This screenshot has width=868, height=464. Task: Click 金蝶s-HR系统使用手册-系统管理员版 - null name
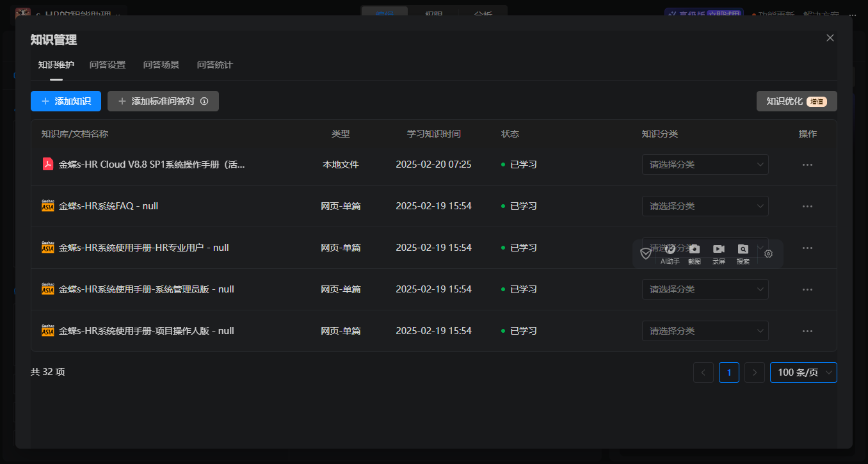pyautogui.click(x=147, y=289)
